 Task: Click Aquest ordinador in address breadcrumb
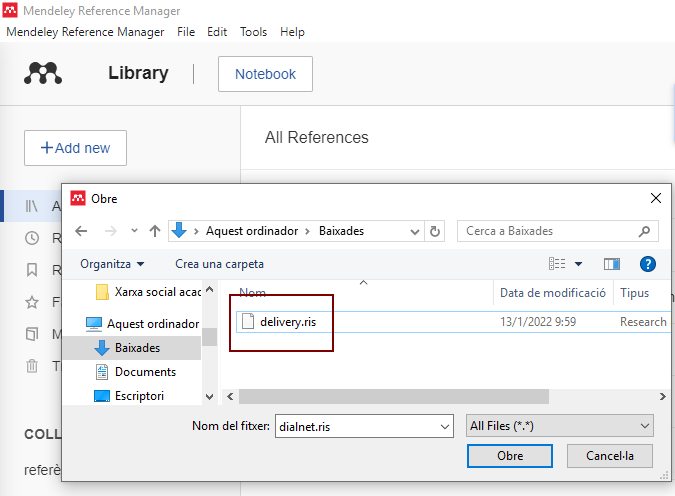pos(252,231)
